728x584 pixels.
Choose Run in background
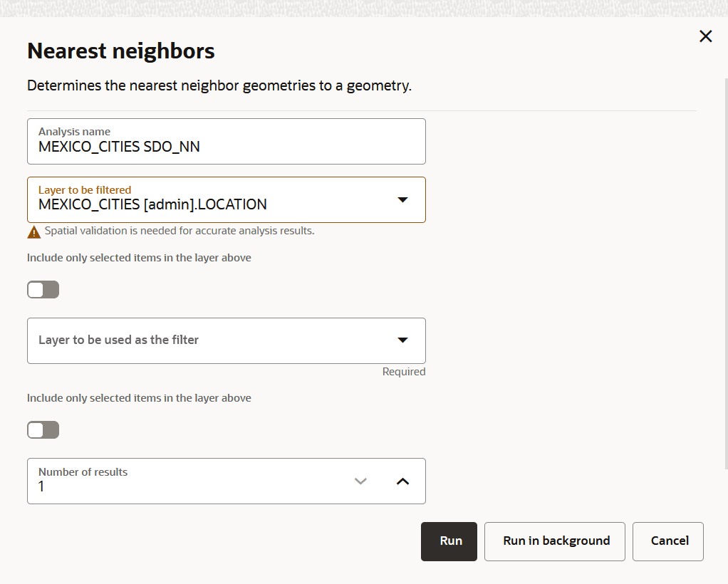click(x=555, y=541)
